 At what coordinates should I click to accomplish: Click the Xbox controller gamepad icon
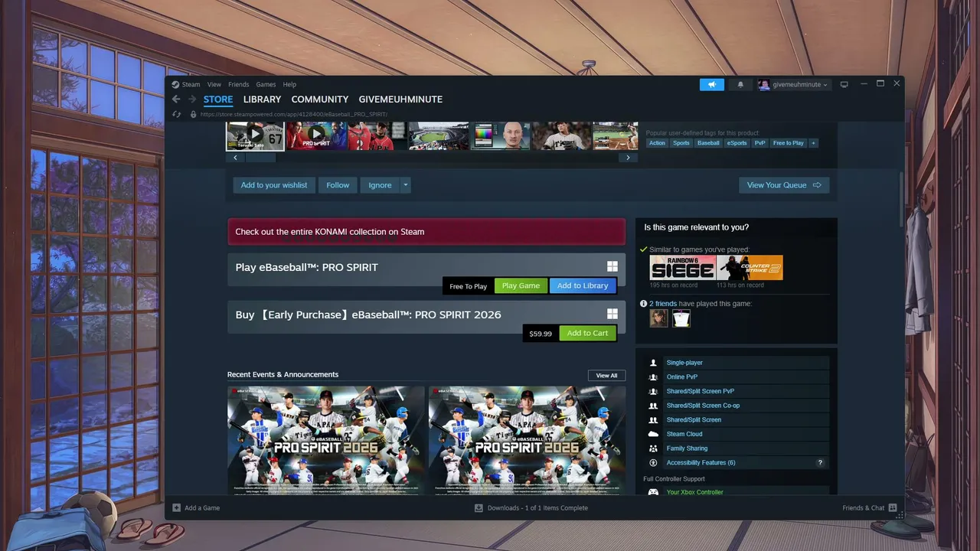(653, 492)
